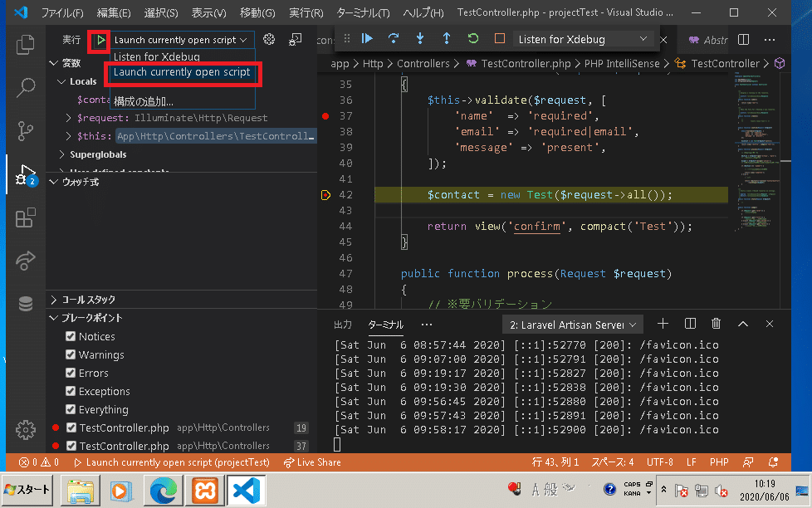812x508 pixels.
Task: Select Listen for Xdebug configuration option
Action: (x=183, y=56)
